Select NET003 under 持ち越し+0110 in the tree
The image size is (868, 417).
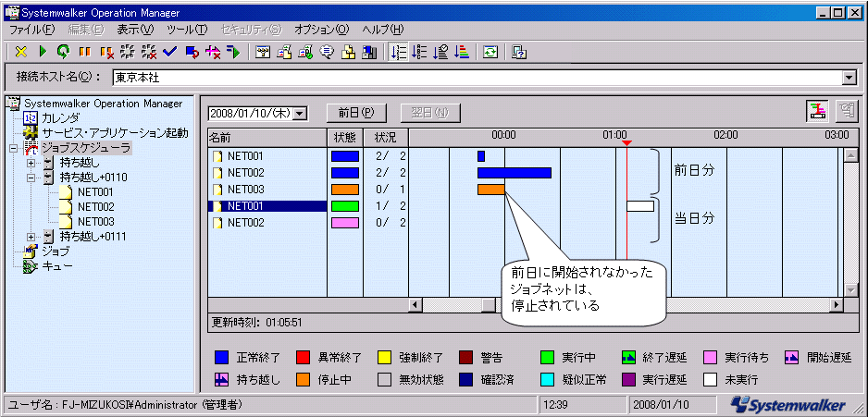(95, 222)
